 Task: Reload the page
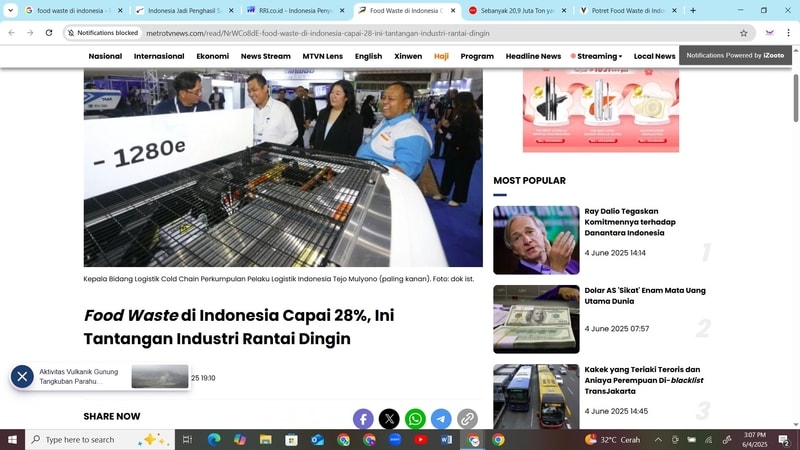pyautogui.click(x=49, y=33)
